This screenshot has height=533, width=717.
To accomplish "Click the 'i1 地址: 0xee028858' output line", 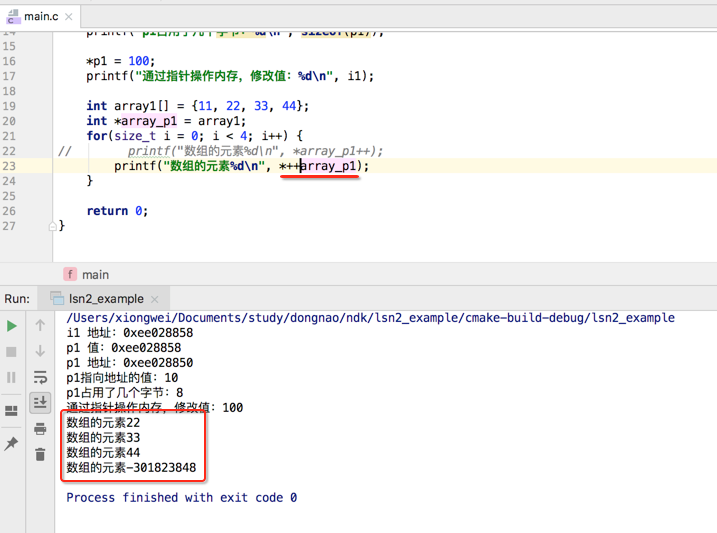I will 130,333.
